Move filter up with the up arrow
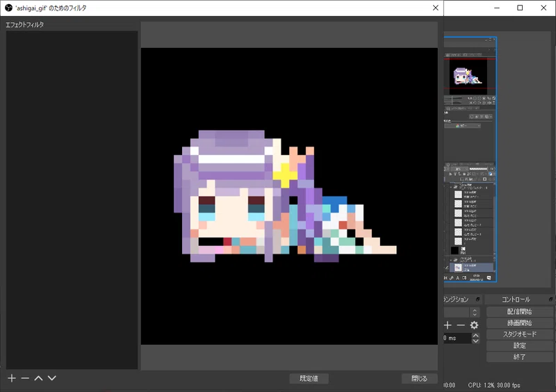 point(38,378)
